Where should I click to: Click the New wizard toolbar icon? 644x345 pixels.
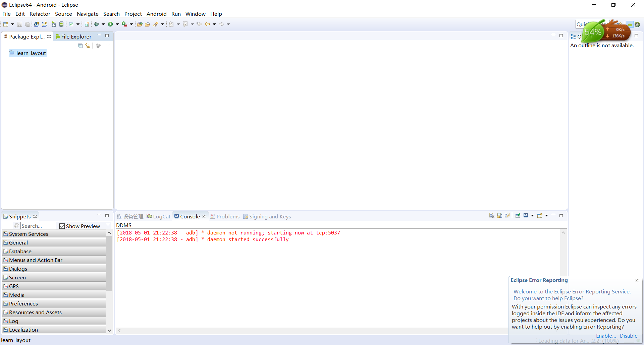(x=6, y=24)
